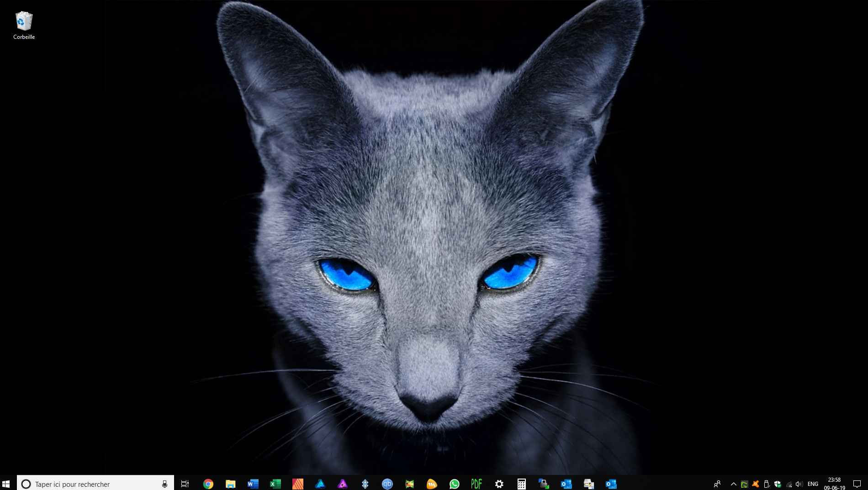Image resolution: width=868 pixels, height=490 pixels.
Task: Open Affinity Photo purple triangle icon
Action: point(343,484)
